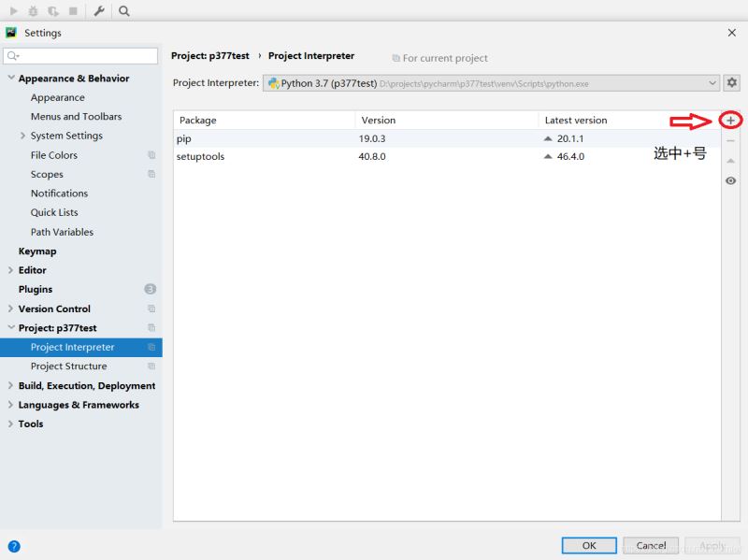Open Scopes settings
Viewport: 748px width, 560px height.
47,174
